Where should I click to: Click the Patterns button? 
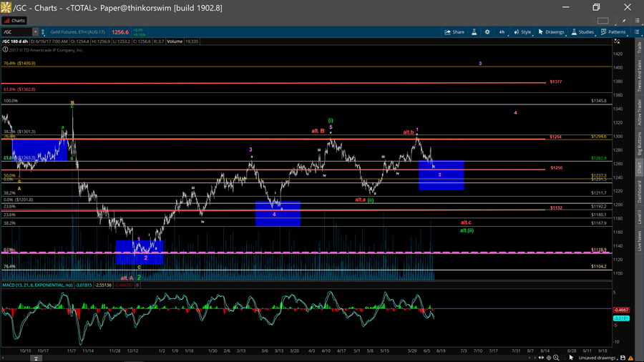coord(613,32)
